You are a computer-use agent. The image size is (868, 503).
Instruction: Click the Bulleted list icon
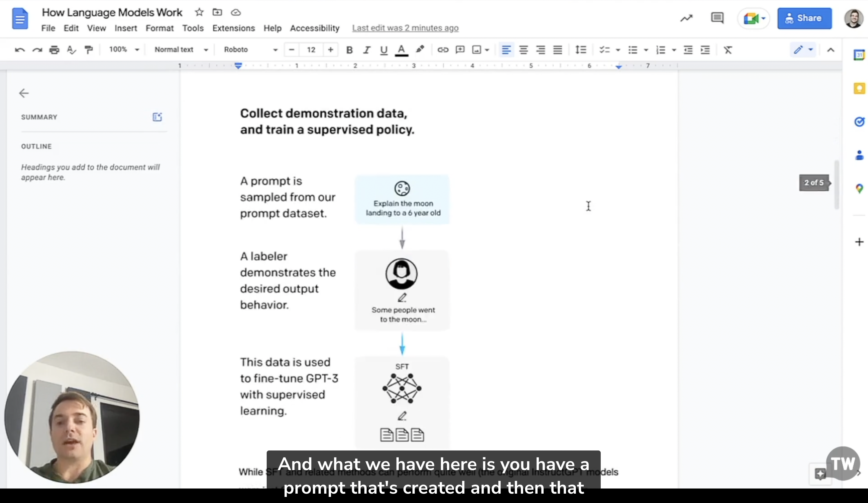pyautogui.click(x=633, y=50)
